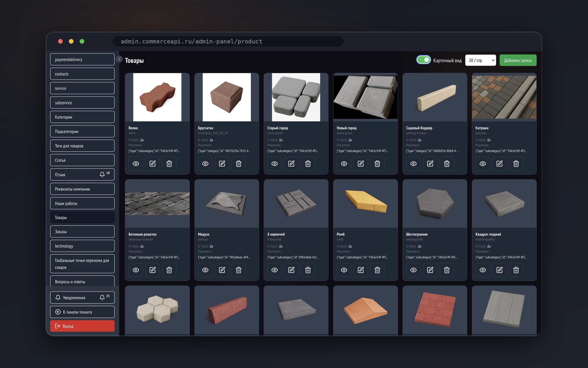Open the Реквизиты компании section
Screen dimensions: 588x368
[82, 189]
